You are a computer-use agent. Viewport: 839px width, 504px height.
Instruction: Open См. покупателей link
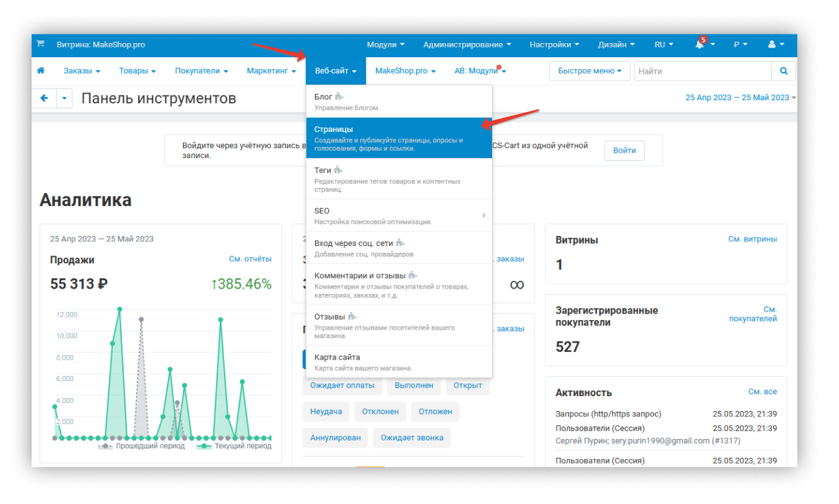pyautogui.click(x=753, y=314)
